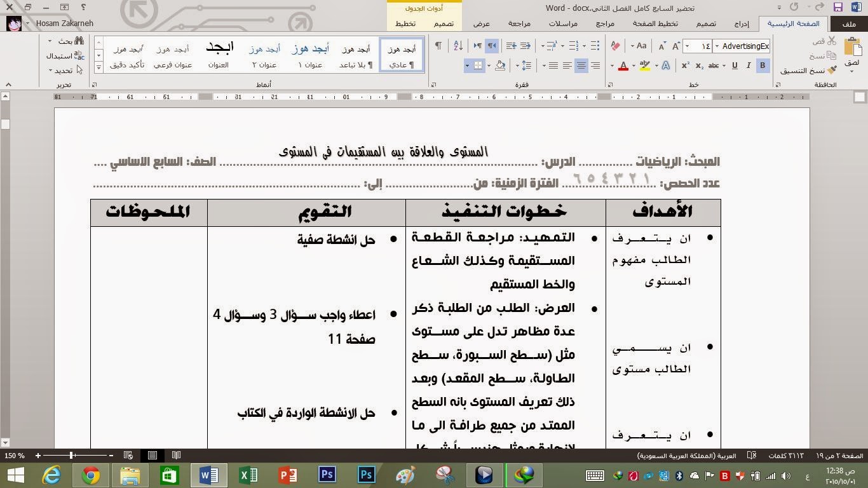Toggle italic formatting in the ribbon
This screenshot has width=868, height=488.
(x=749, y=65)
